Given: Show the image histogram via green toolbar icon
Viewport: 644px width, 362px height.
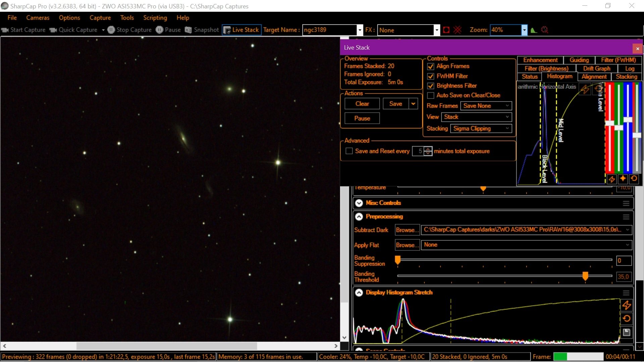Looking at the screenshot, I should [534, 30].
